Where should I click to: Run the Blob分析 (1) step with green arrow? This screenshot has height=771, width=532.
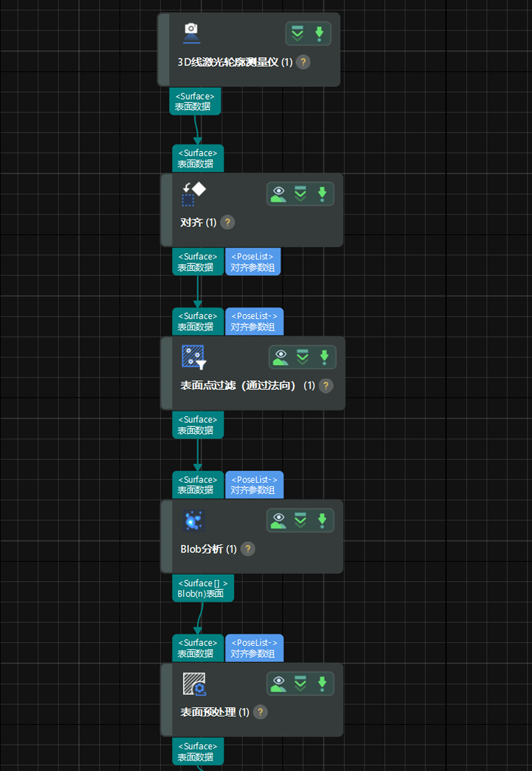(x=322, y=521)
